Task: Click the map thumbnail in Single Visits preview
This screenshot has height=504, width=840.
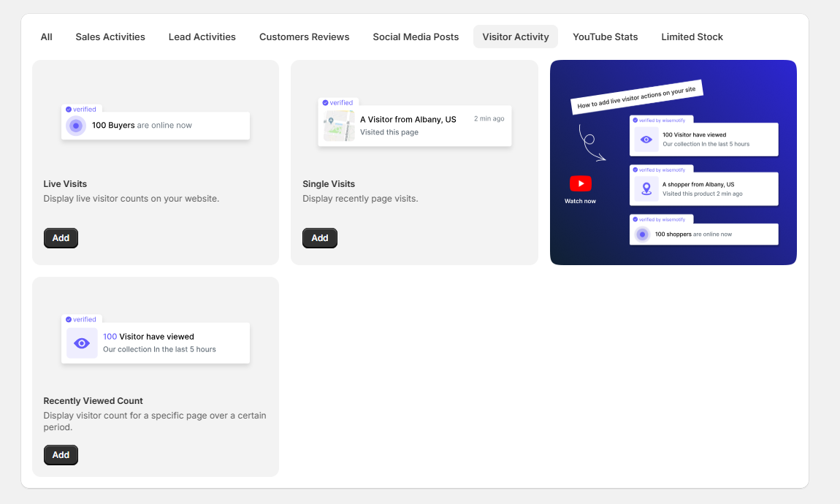Action: coord(338,126)
